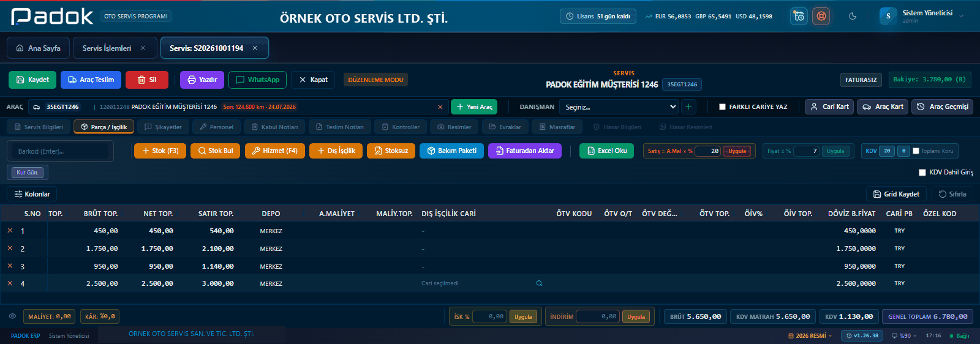Select the KDV 0 rate button

pos(903,151)
